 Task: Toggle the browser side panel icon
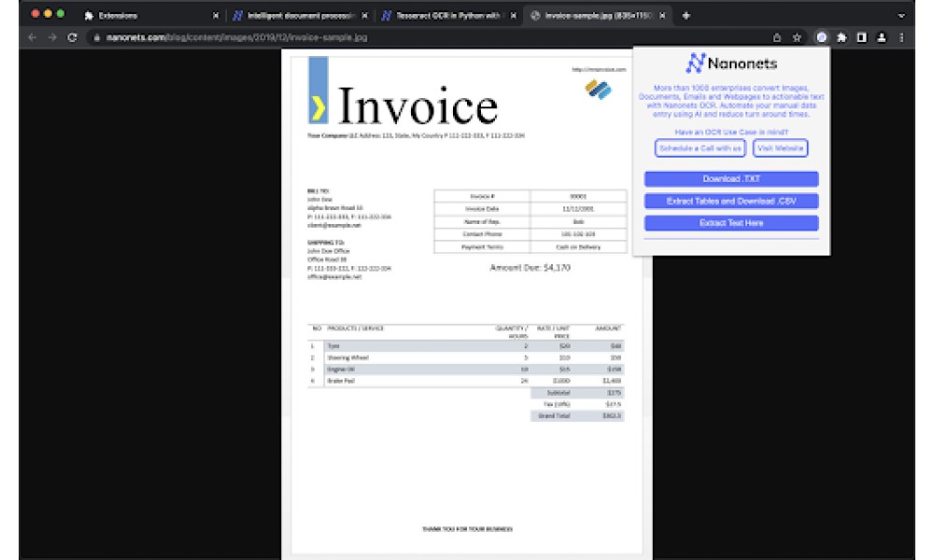pyautogui.click(x=861, y=37)
